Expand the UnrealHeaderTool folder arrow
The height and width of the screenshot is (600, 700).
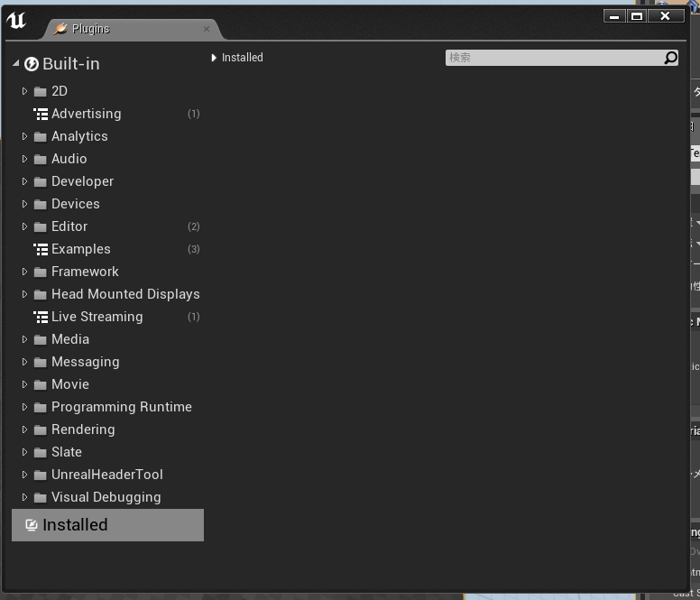(x=24, y=475)
